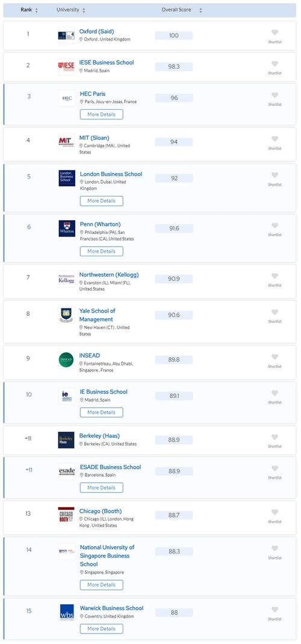Open More Details for IE Business School
This screenshot has width=301, height=644.
coord(101,412)
